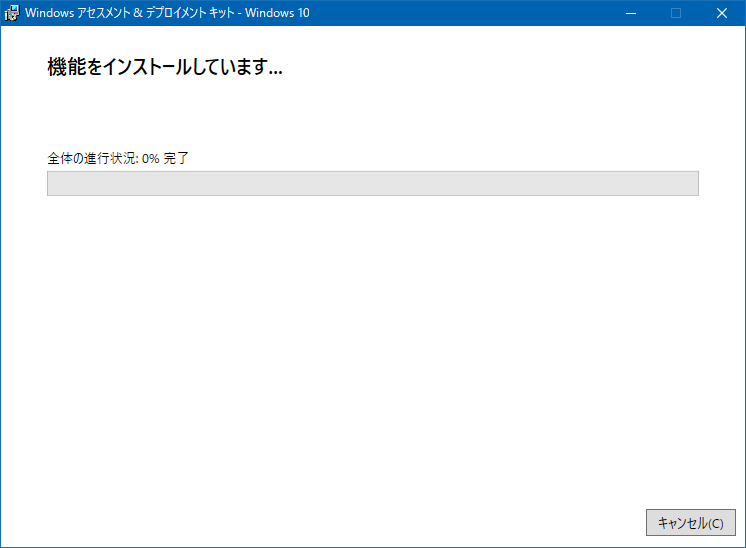Click the overall progress bar
This screenshot has width=746, height=548.
pyautogui.click(x=373, y=183)
